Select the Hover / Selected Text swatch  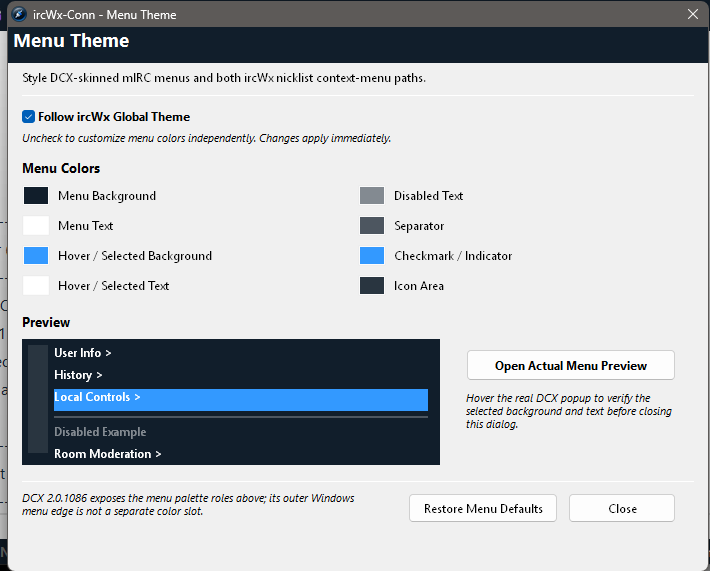36,286
